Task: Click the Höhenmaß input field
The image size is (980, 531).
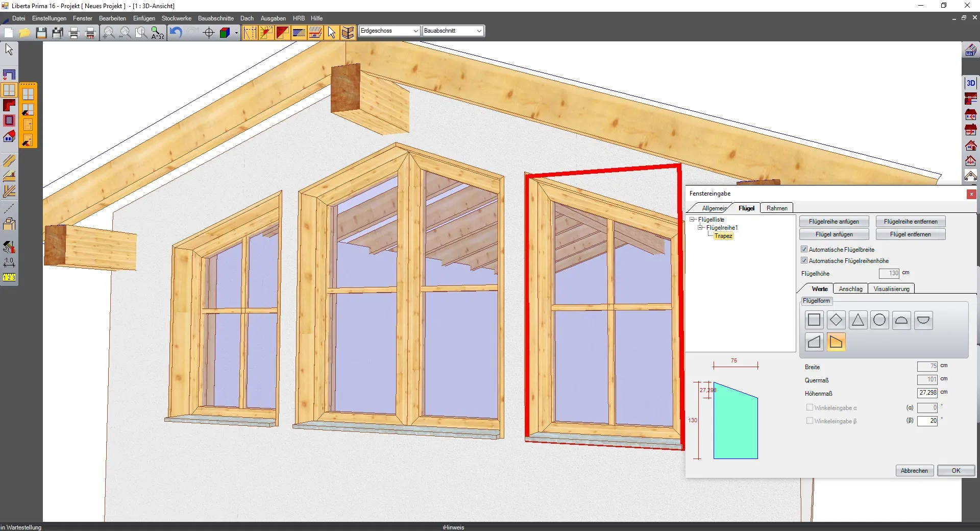Action: [x=927, y=393]
